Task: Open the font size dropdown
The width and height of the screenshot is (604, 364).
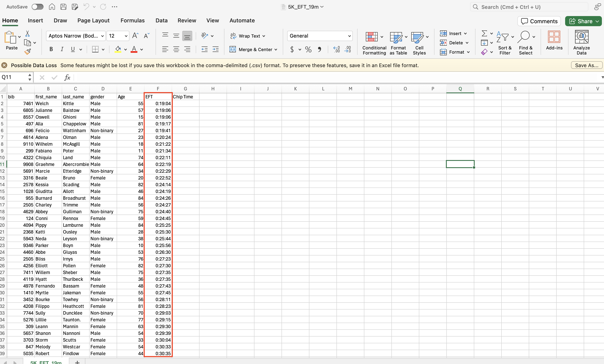Action: (126, 36)
